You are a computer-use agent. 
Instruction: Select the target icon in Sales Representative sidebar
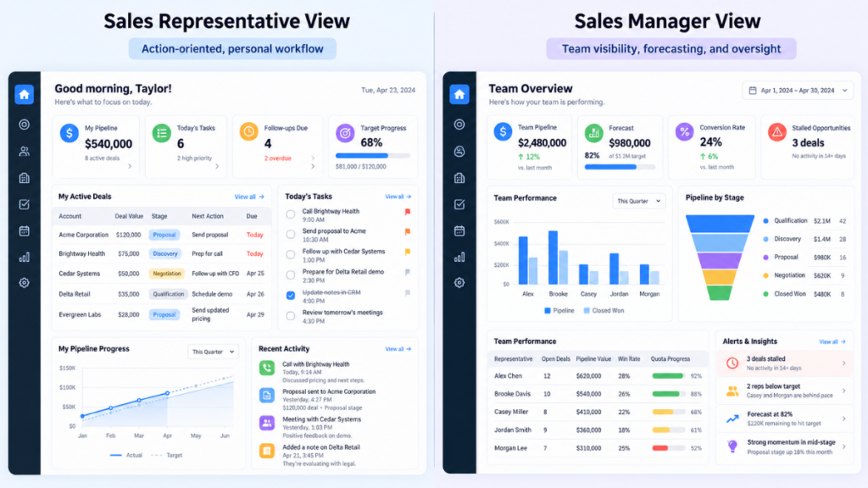25,125
